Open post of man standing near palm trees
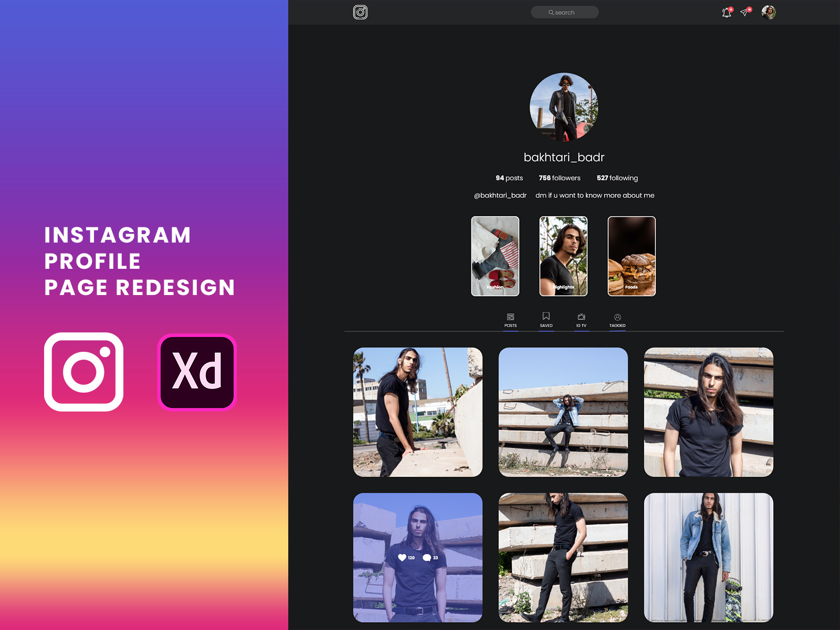The height and width of the screenshot is (630, 840). (418, 412)
